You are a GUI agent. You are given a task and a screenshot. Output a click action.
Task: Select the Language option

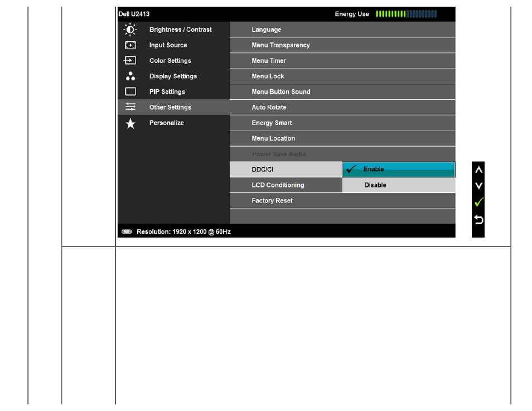coord(342,30)
